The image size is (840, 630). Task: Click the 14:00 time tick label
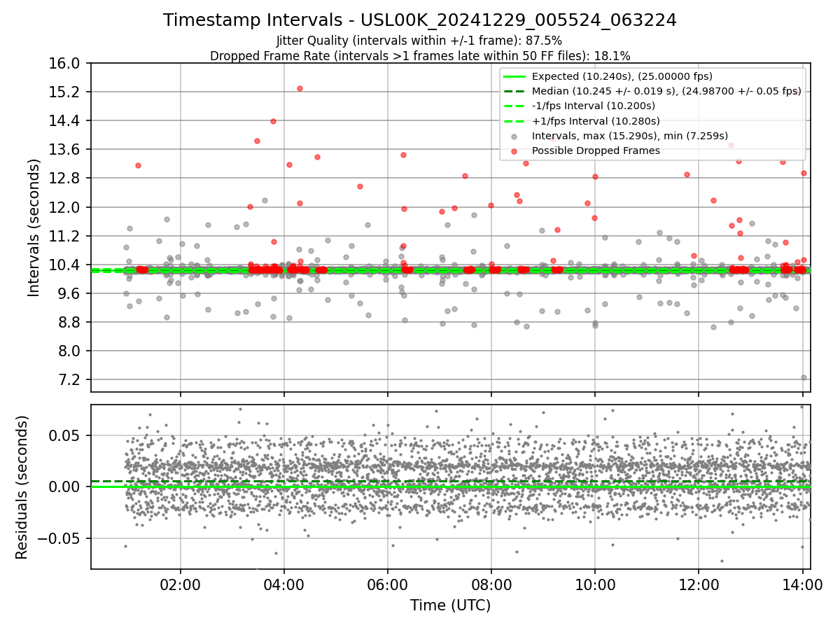[802, 586]
